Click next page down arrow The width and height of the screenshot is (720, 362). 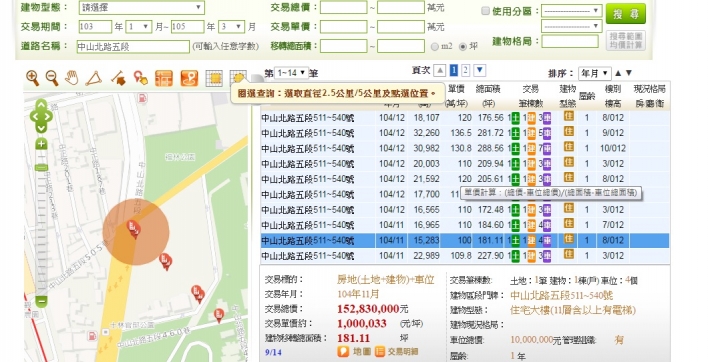[x=479, y=70]
